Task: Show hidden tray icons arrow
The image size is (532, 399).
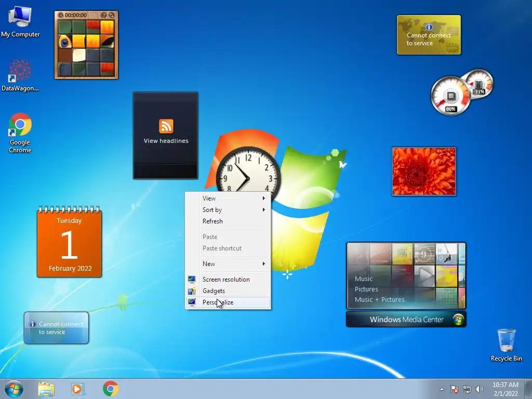Action: pos(442,389)
